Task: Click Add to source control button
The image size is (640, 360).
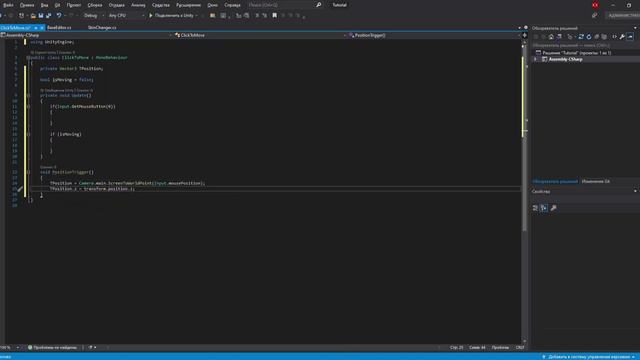Action: [x=589, y=357]
